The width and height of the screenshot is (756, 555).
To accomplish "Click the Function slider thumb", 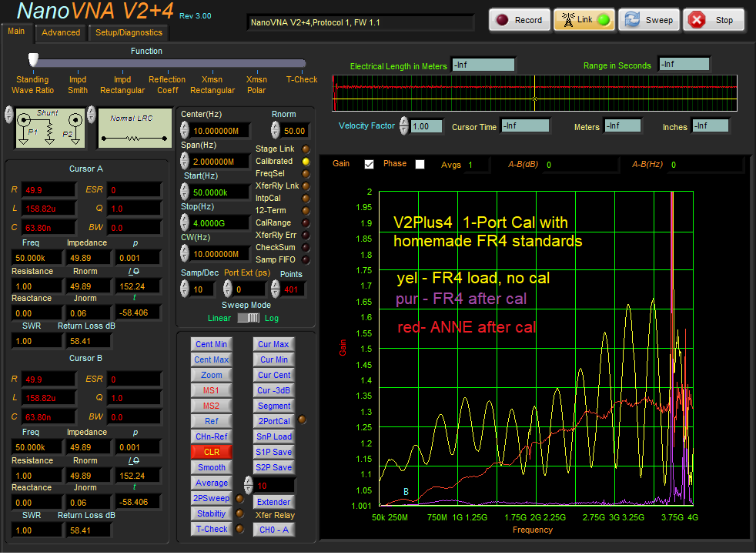I will point(33,60).
